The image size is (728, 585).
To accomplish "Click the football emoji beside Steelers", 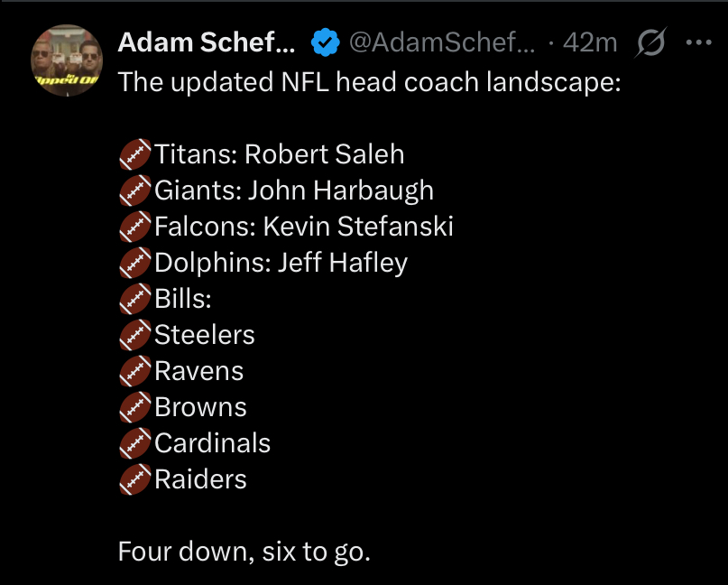I will point(134,335).
